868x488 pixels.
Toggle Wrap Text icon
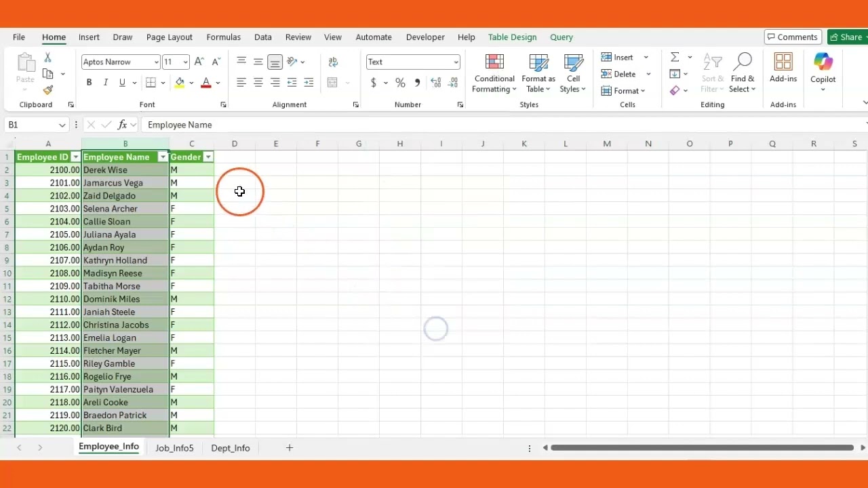coord(333,62)
